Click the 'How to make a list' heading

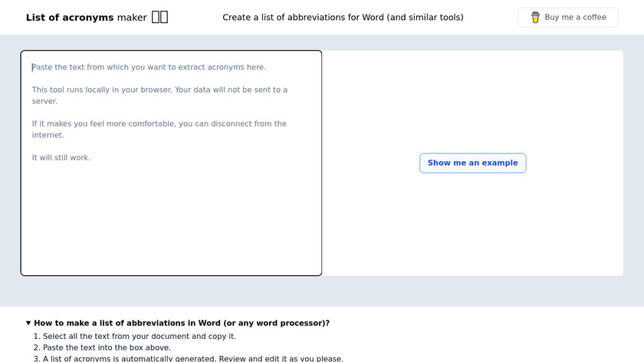click(x=182, y=323)
